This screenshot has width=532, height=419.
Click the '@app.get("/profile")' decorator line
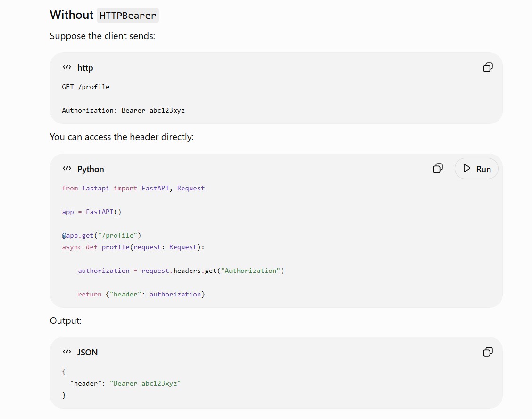pos(101,235)
